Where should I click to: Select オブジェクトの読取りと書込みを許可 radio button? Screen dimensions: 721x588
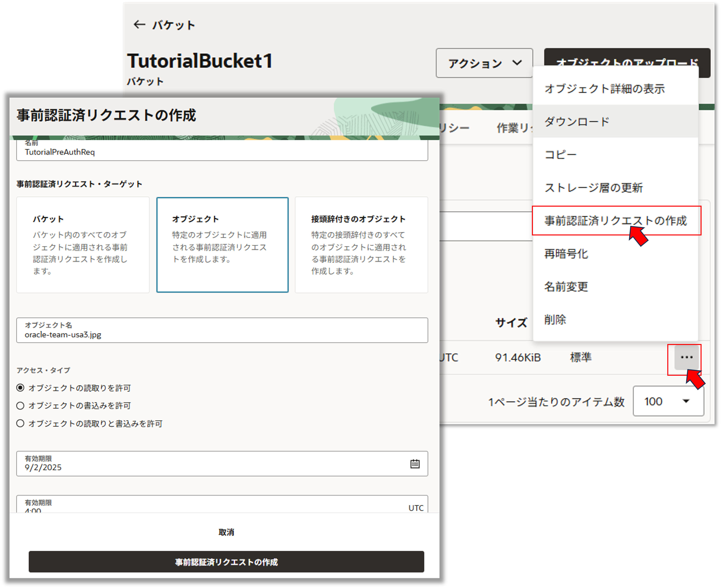coord(20,423)
